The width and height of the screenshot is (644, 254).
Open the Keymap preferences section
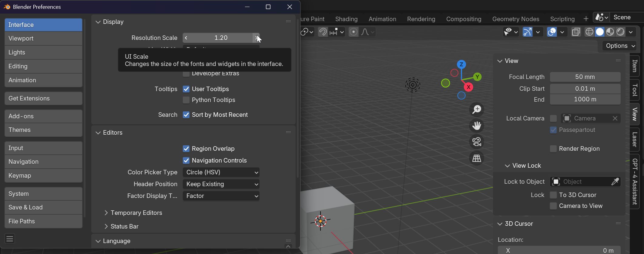click(43, 176)
